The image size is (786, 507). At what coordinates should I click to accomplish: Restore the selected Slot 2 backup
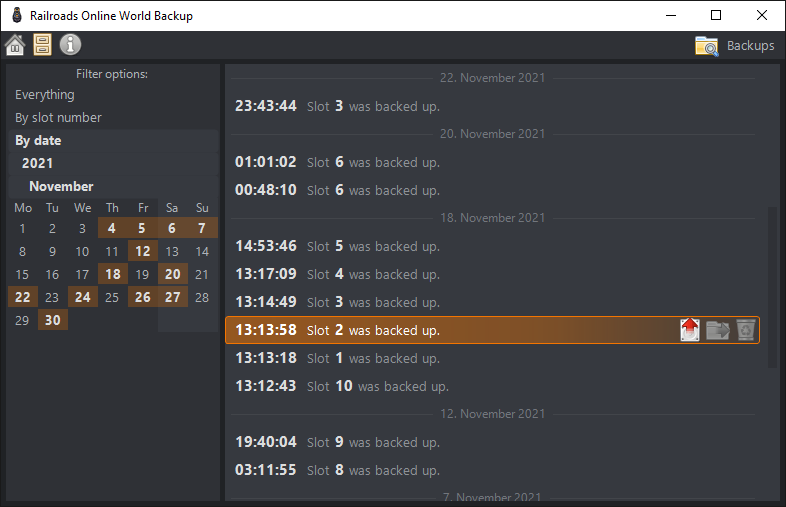(690, 330)
